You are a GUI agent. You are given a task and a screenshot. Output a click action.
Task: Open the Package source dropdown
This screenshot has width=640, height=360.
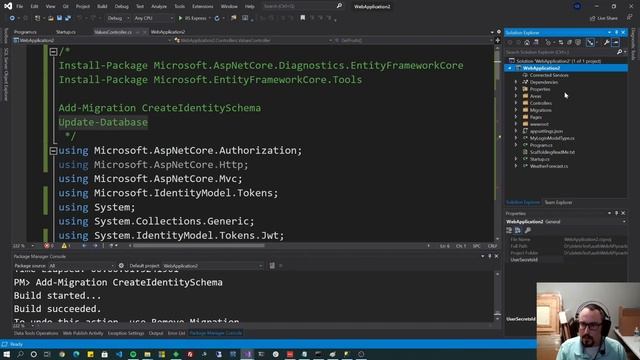tap(81, 266)
